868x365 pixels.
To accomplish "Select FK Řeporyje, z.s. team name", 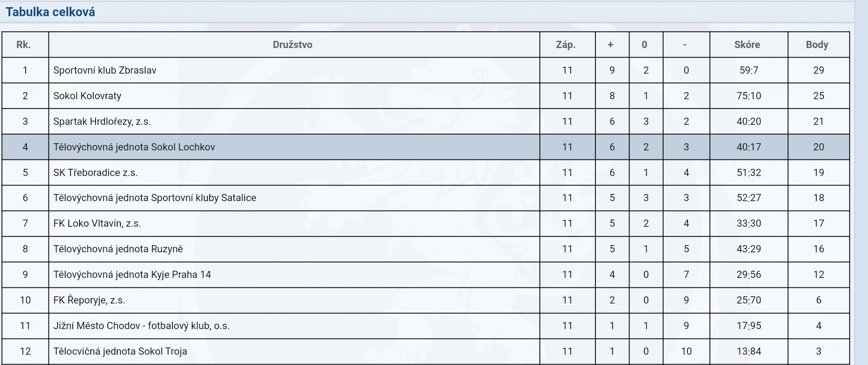I will (89, 300).
